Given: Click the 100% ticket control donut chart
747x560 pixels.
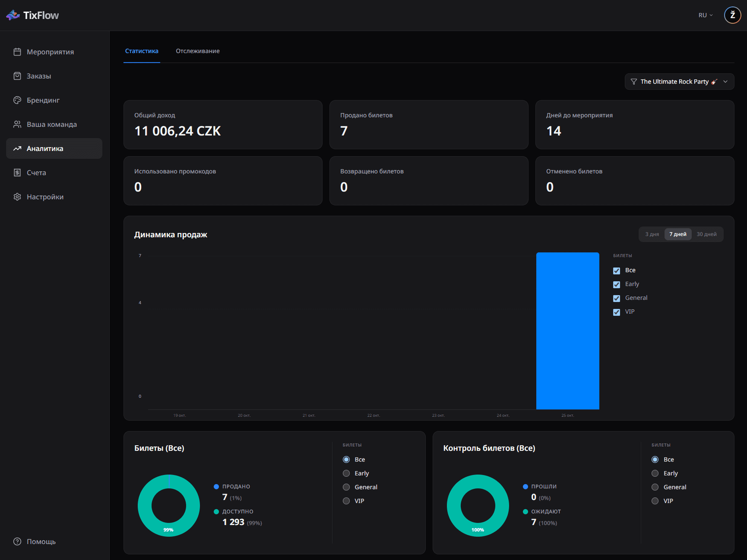Looking at the screenshot, I should (477, 505).
